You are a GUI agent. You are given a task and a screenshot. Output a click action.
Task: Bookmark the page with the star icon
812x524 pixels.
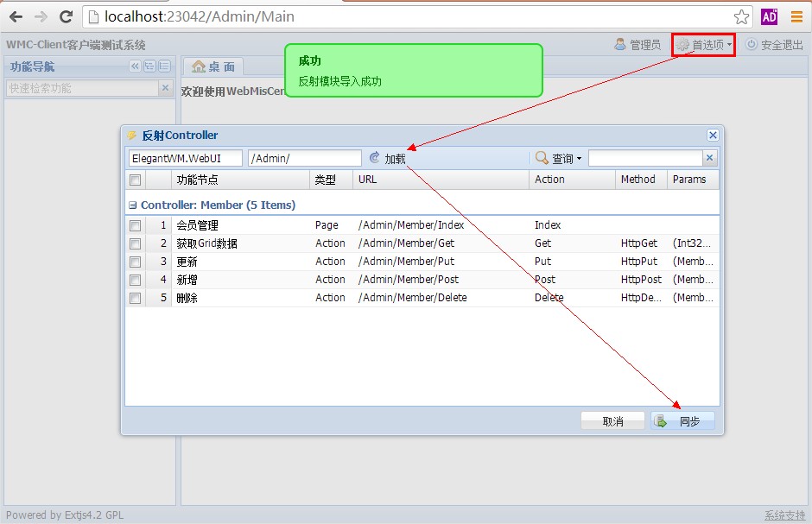tap(741, 16)
